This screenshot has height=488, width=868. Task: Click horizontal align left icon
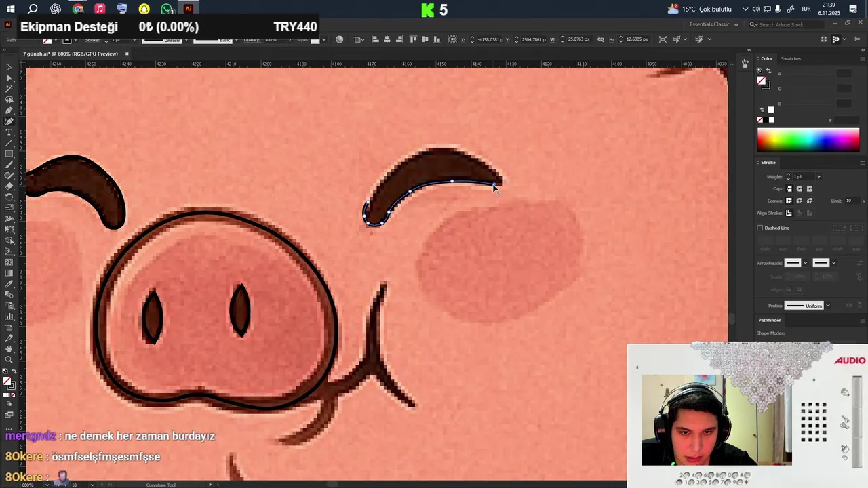coord(375,39)
